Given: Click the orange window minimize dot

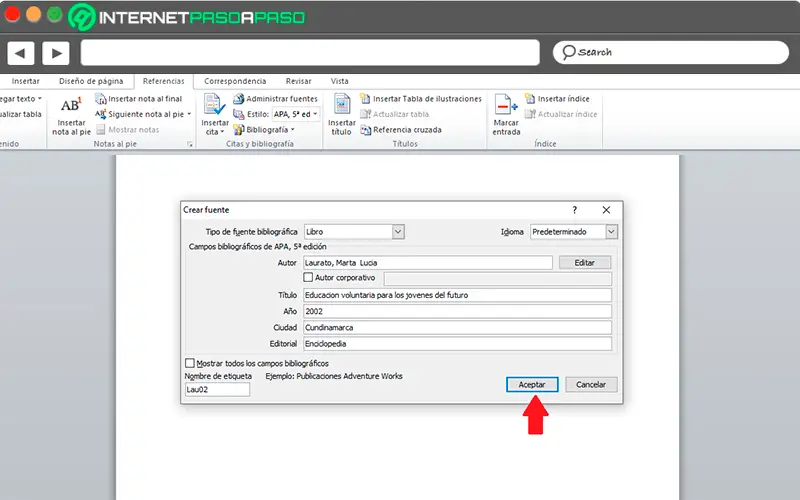Looking at the screenshot, I should point(34,14).
